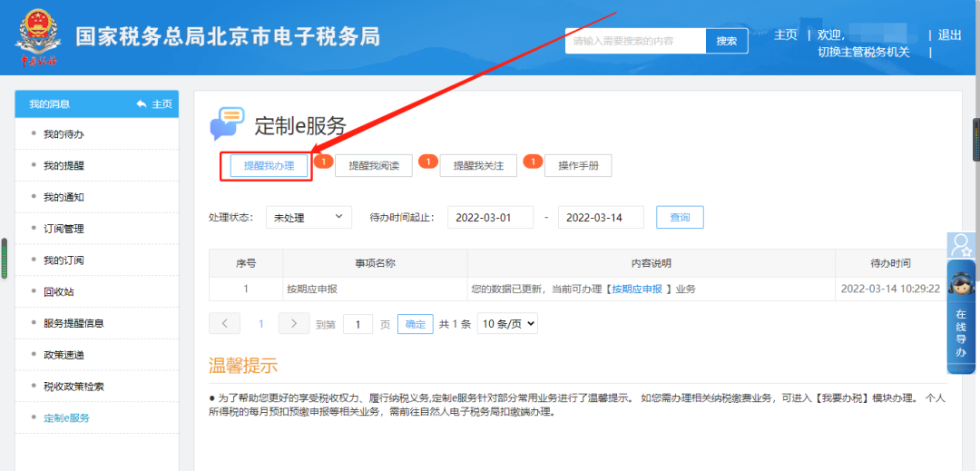This screenshot has height=471, width=980.
Task: Open 我的通知 in the sidebar
Action: [64, 198]
